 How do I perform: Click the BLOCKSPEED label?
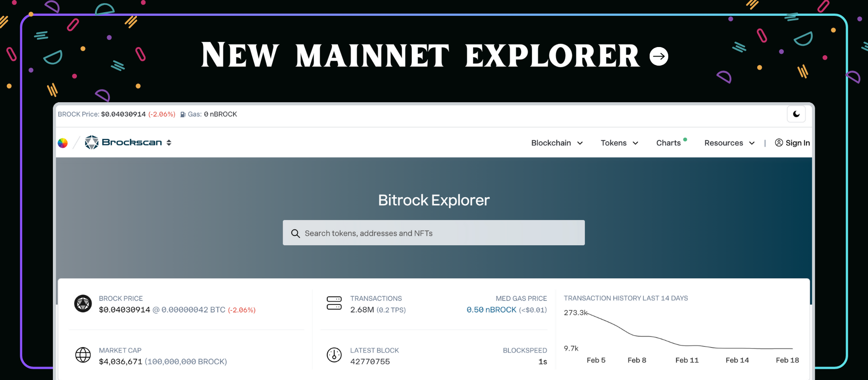(x=525, y=351)
